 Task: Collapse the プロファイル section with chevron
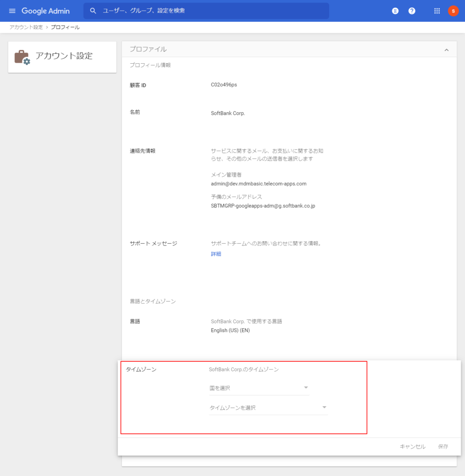coord(446,50)
